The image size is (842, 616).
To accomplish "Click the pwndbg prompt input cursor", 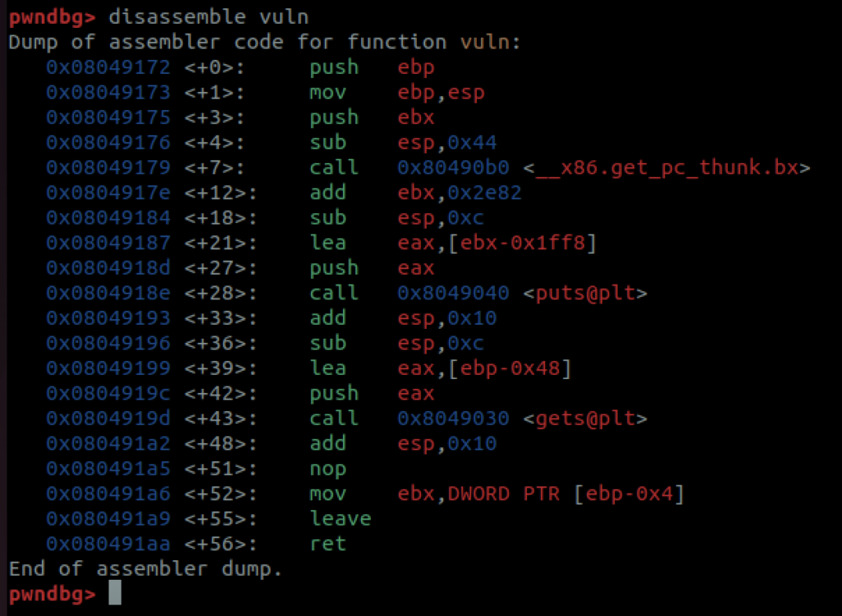I will (x=115, y=593).
